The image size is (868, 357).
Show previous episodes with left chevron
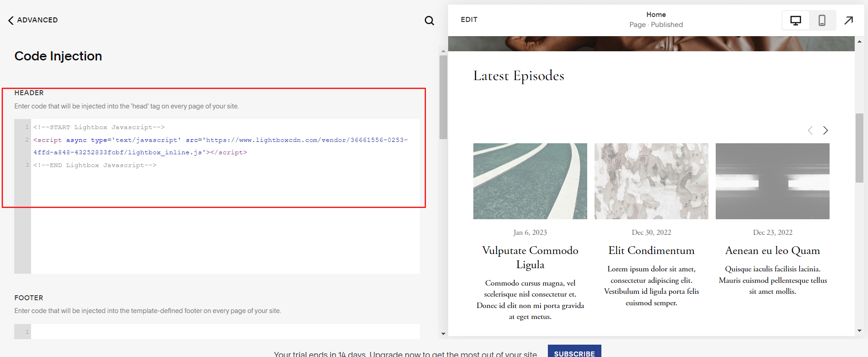click(x=810, y=130)
